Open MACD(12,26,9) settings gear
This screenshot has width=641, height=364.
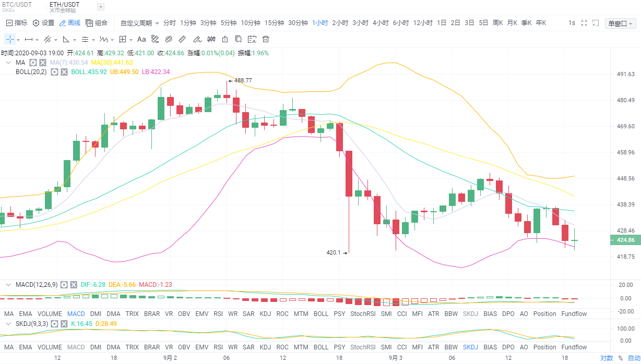(64, 285)
